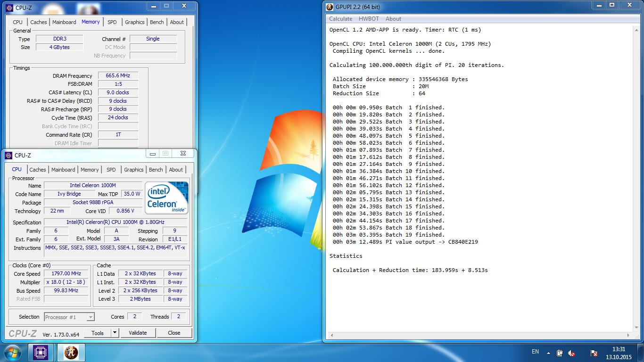Select Graphics tab in back CPU-Z window
The image size is (644, 362).
click(135, 22)
